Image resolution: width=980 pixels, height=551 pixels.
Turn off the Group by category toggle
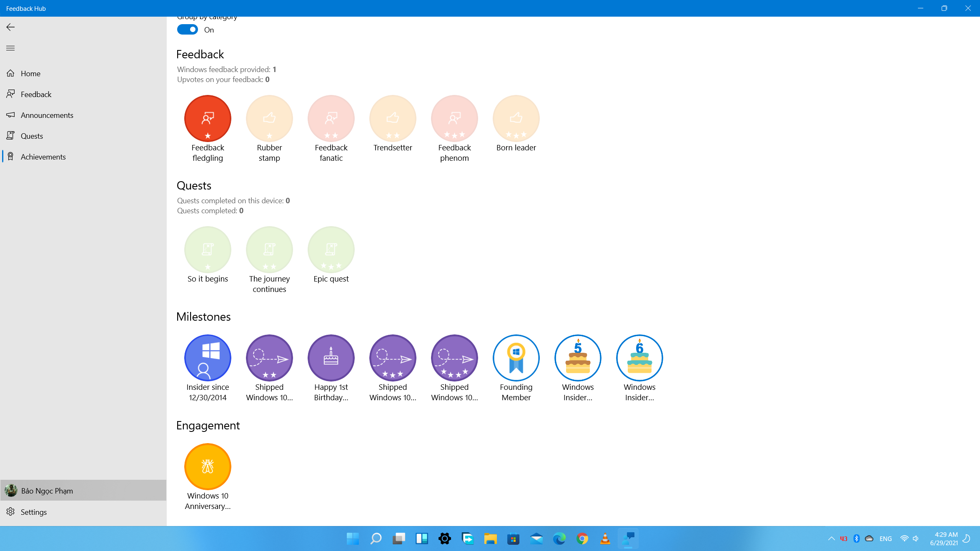[188, 30]
